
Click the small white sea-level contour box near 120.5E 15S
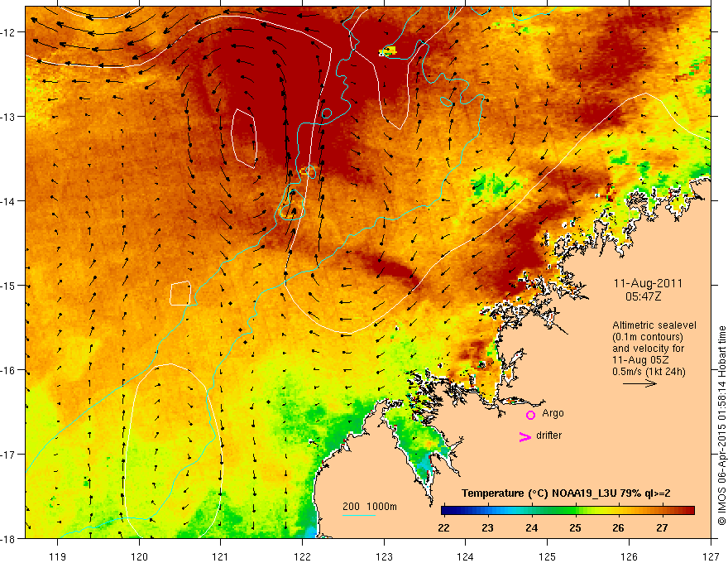click(x=180, y=293)
